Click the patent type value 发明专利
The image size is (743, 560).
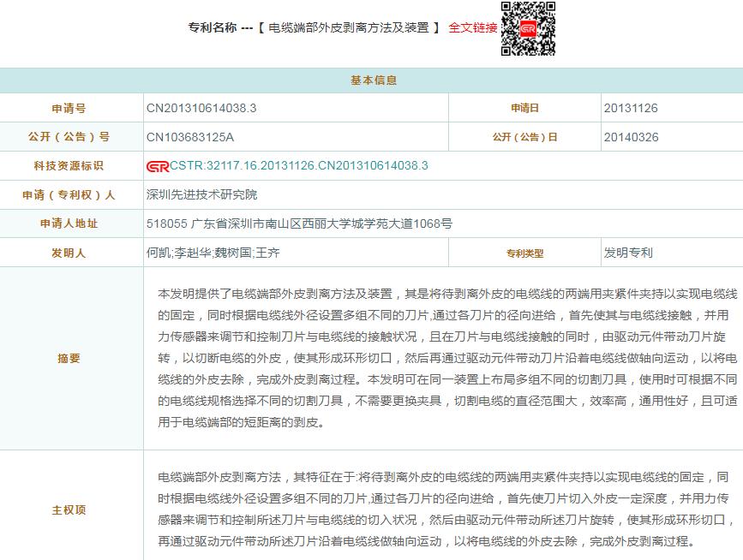pyautogui.click(x=628, y=253)
